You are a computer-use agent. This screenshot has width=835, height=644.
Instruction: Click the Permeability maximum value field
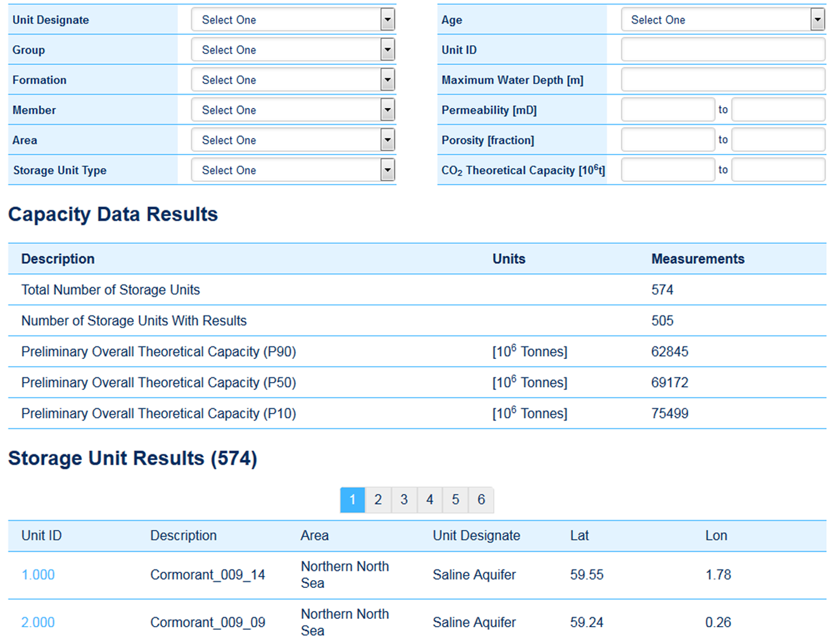778,110
